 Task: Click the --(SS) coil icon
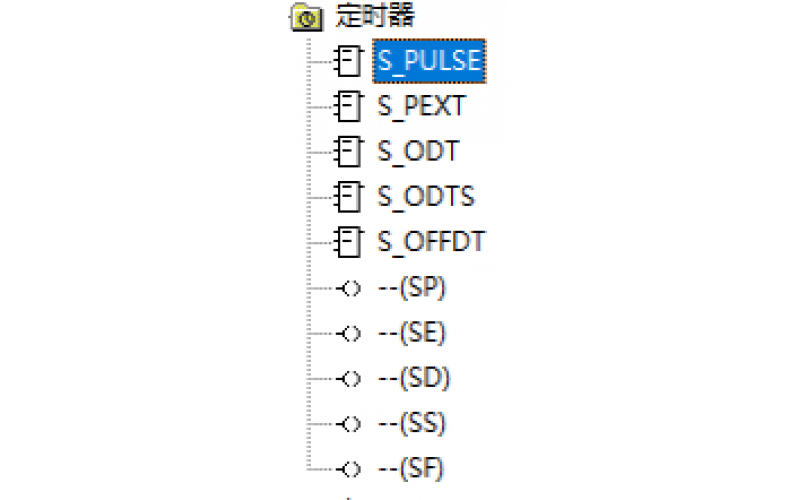(349, 423)
